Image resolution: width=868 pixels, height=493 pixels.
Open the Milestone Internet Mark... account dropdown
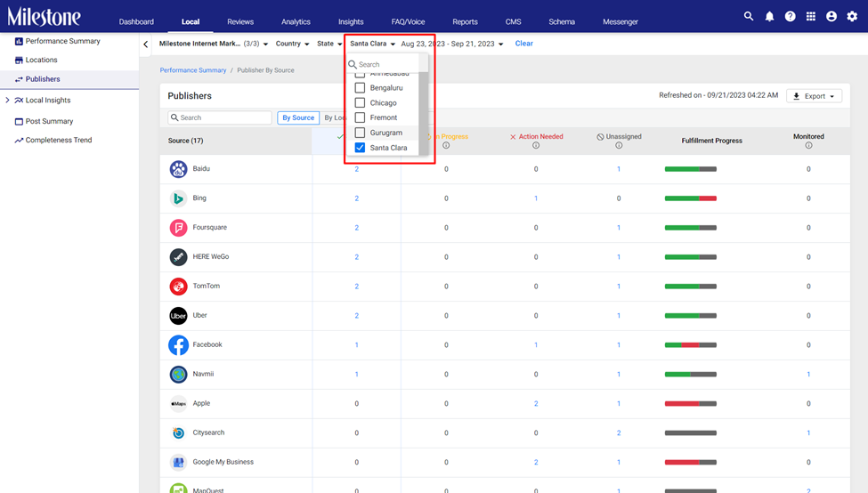[214, 44]
